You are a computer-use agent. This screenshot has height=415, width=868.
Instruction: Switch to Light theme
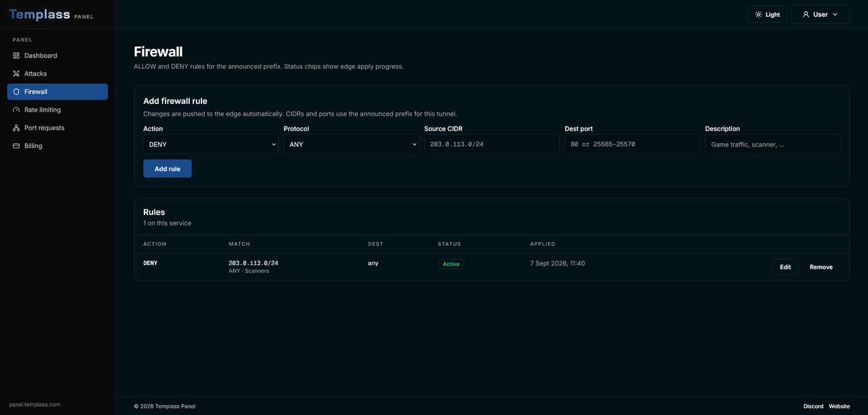point(768,14)
